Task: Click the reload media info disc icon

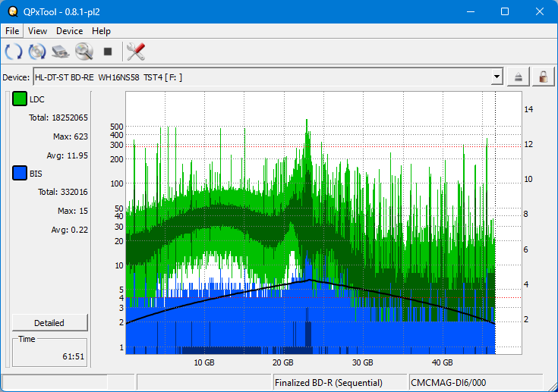Action: 37,52
